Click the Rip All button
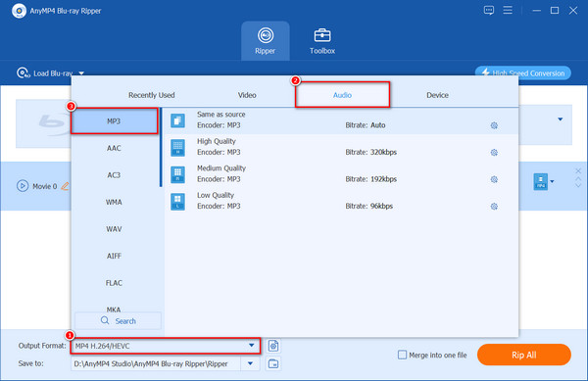Screen dimensions: 588x381 [524, 355]
